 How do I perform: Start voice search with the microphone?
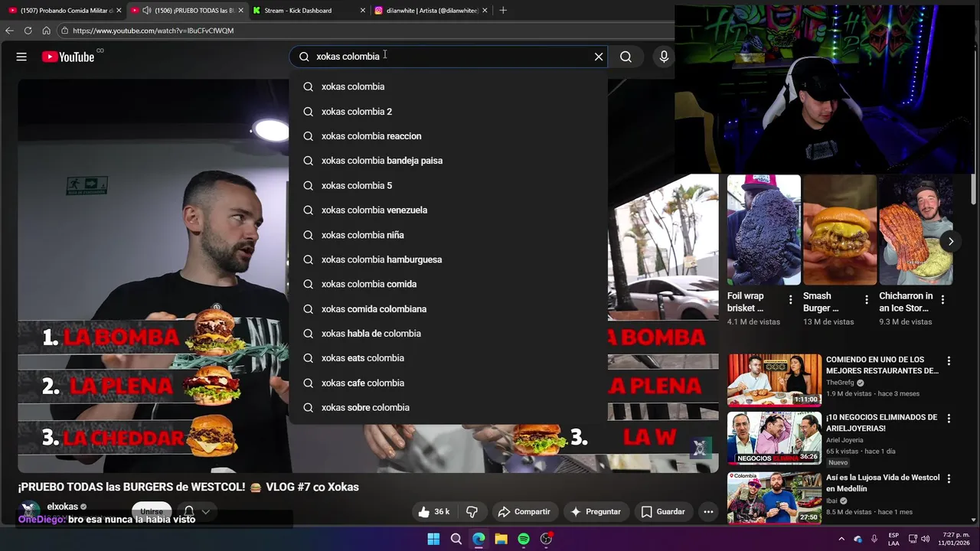click(664, 57)
